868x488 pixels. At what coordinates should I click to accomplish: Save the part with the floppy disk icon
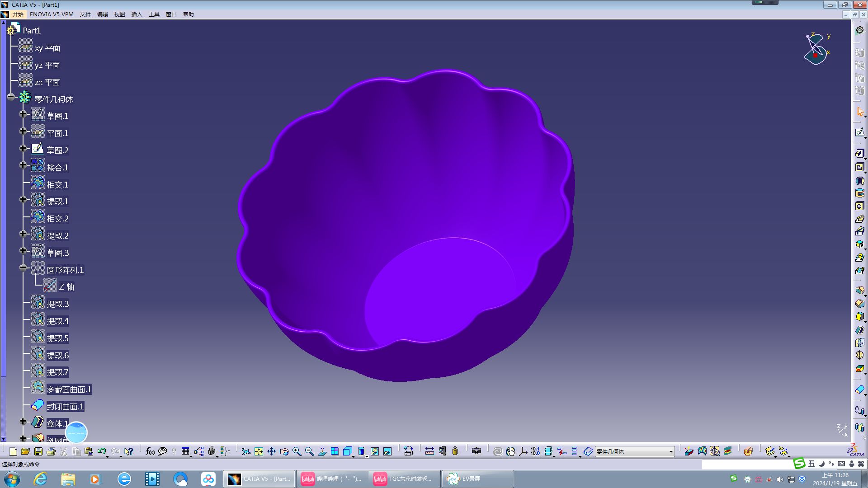(38, 451)
